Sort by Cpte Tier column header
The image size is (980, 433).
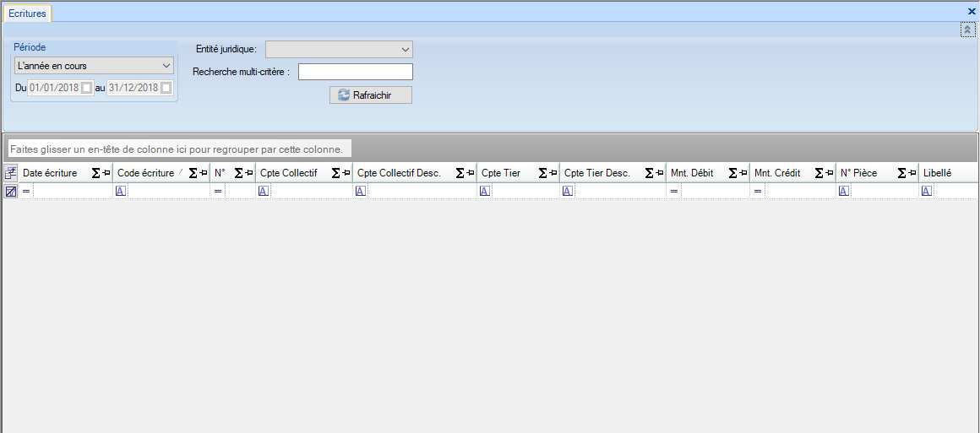(501, 173)
